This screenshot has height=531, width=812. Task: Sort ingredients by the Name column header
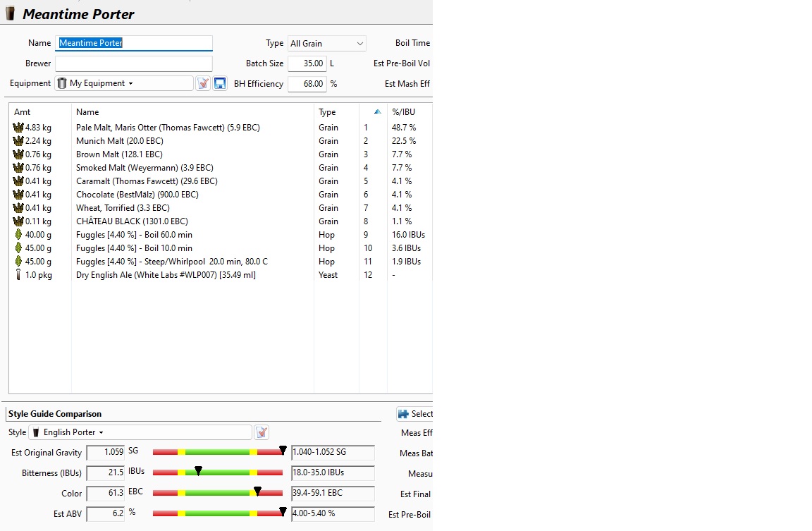pos(192,112)
